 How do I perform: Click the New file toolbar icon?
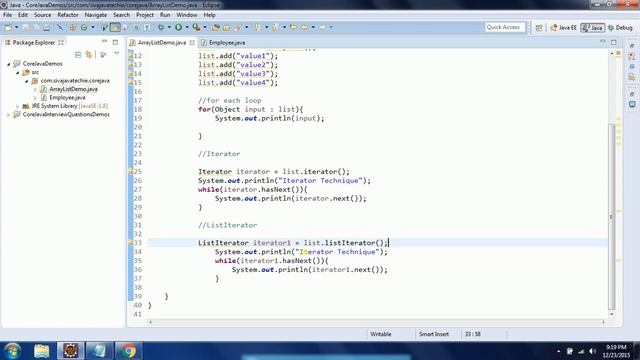[8, 27]
